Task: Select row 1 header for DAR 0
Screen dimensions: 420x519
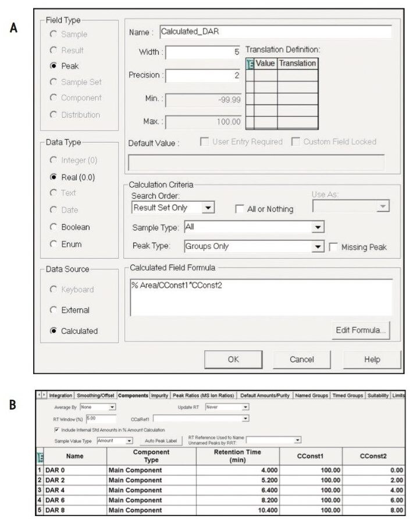Action: tap(40, 470)
